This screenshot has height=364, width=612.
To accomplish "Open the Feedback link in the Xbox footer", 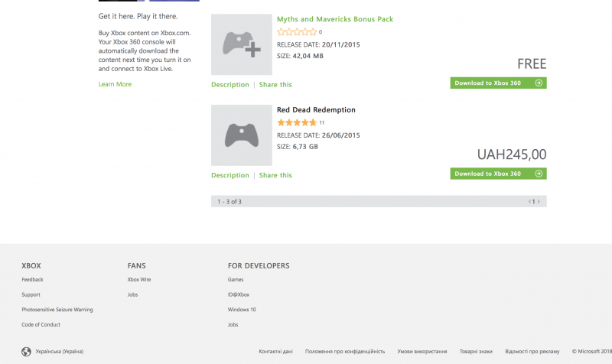I will pos(32,279).
